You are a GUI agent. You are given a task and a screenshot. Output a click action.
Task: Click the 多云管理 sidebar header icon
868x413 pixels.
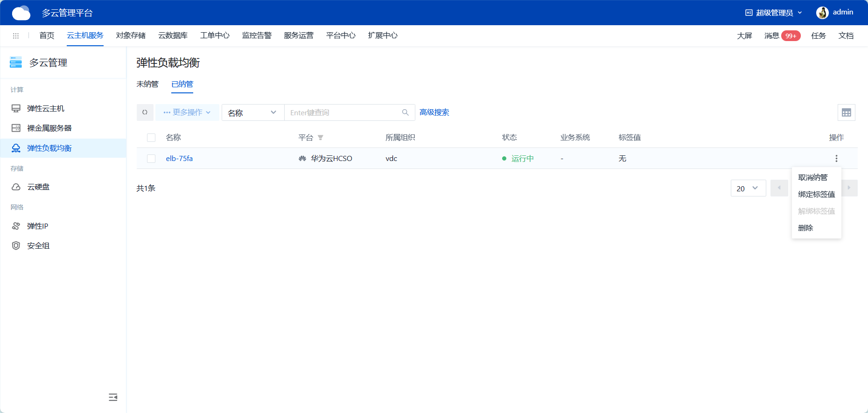(16, 62)
